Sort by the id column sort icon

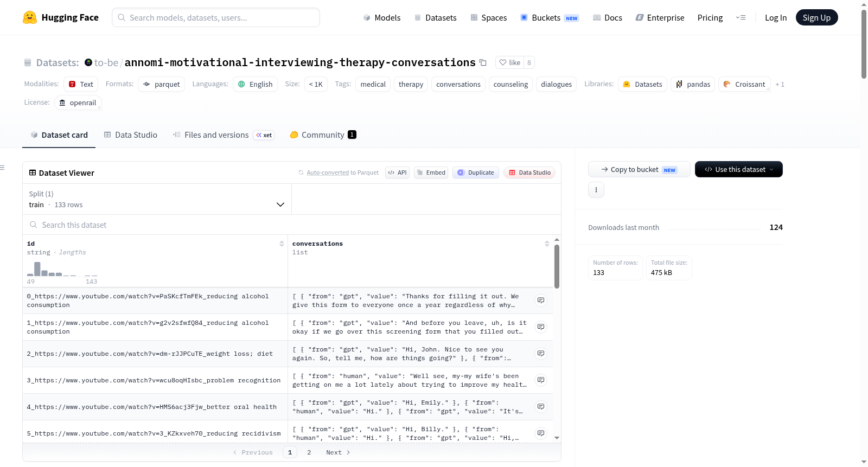point(282,244)
